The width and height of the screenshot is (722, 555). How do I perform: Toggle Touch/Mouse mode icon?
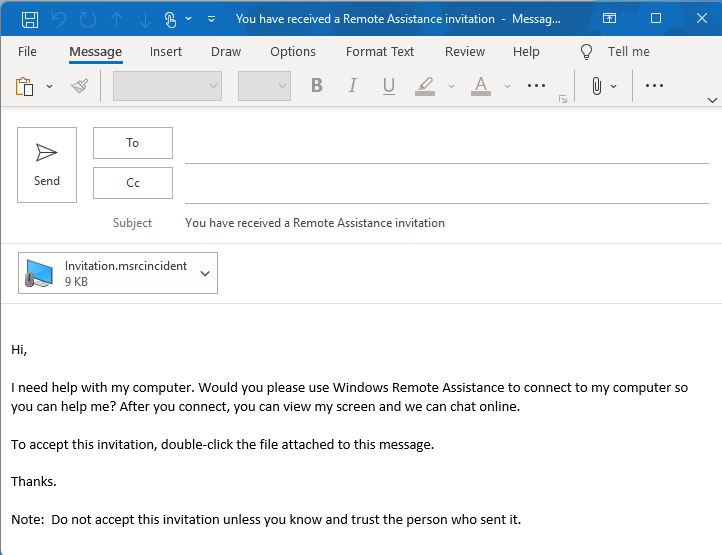[x=170, y=19]
